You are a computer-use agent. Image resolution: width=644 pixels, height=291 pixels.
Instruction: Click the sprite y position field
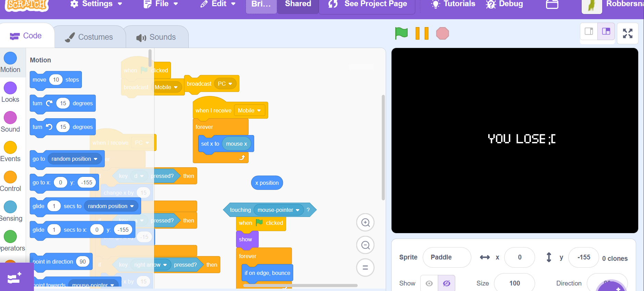coord(584,257)
